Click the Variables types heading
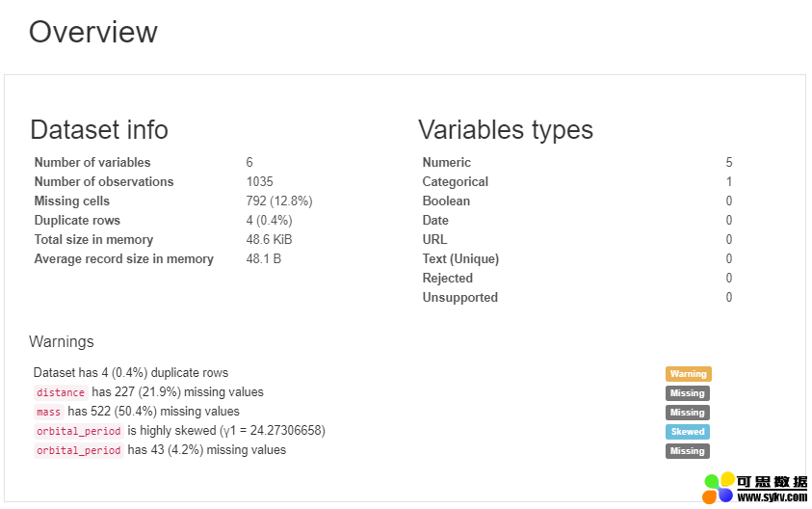The height and width of the screenshot is (509, 812). (x=506, y=129)
